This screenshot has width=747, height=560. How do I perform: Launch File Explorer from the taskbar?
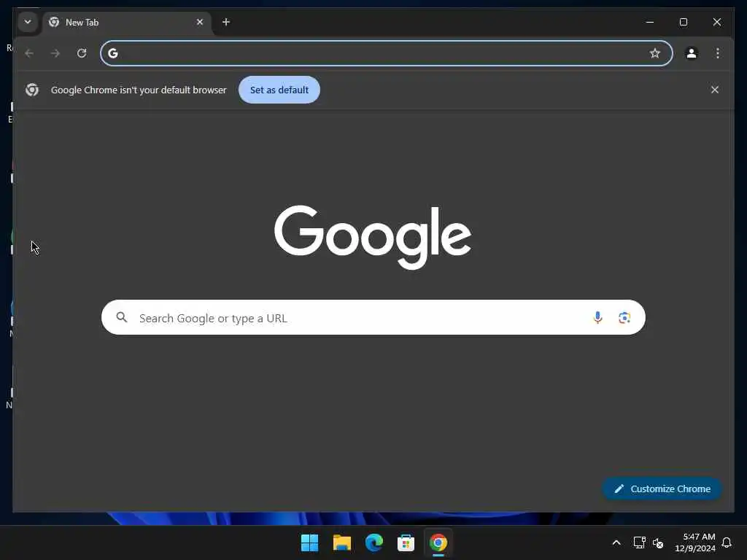coord(341,542)
